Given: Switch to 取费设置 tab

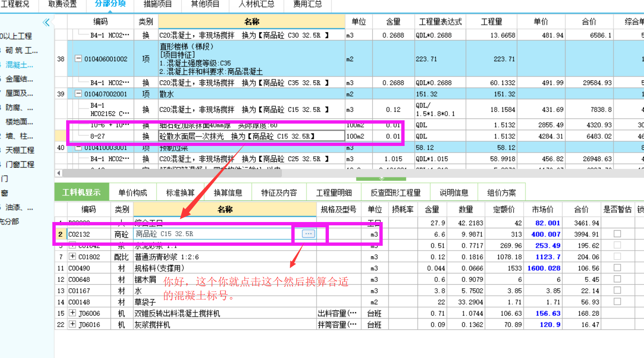Looking at the screenshot, I should 62,5.
